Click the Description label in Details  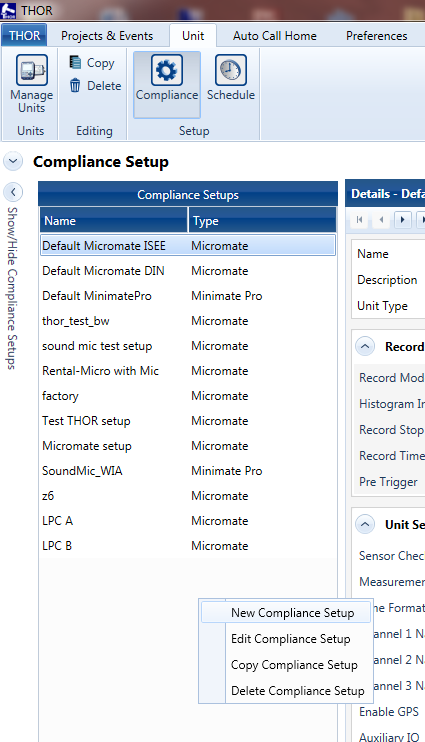click(x=387, y=280)
